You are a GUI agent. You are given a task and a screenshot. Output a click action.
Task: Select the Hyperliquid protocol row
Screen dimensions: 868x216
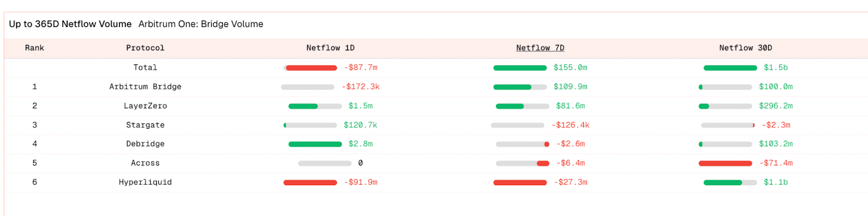click(436, 182)
